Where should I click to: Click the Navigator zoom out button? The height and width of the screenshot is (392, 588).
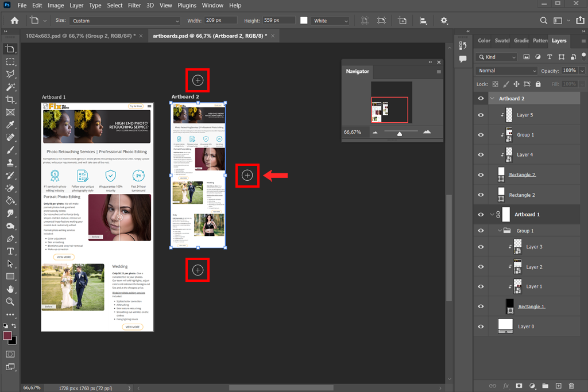click(375, 132)
